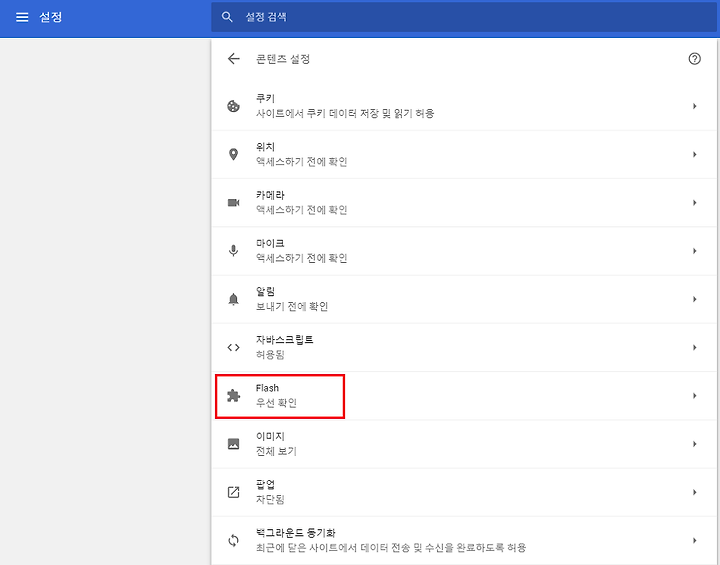Open the 마이크 settings label
The height and width of the screenshot is (565, 720).
coord(270,243)
